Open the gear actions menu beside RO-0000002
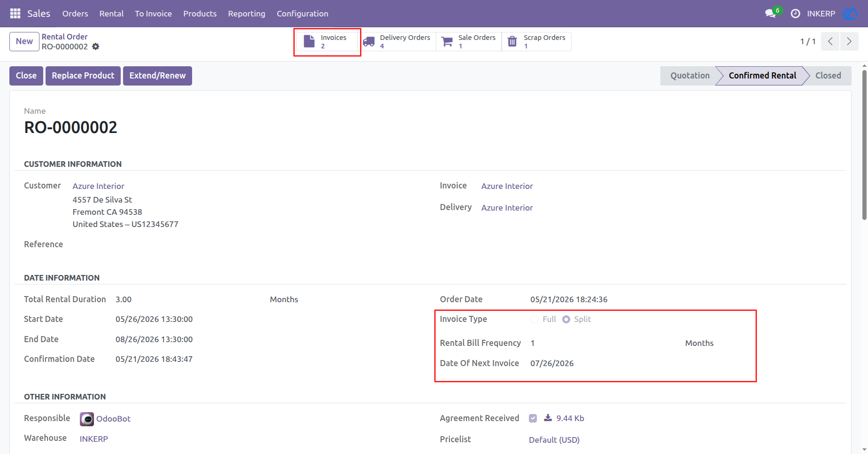 pyautogui.click(x=96, y=47)
